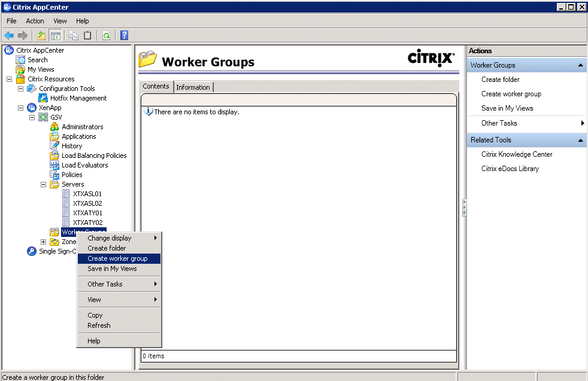The height and width of the screenshot is (381, 588).
Task: Open View submenu in context menu
Action: click(x=119, y=300)
